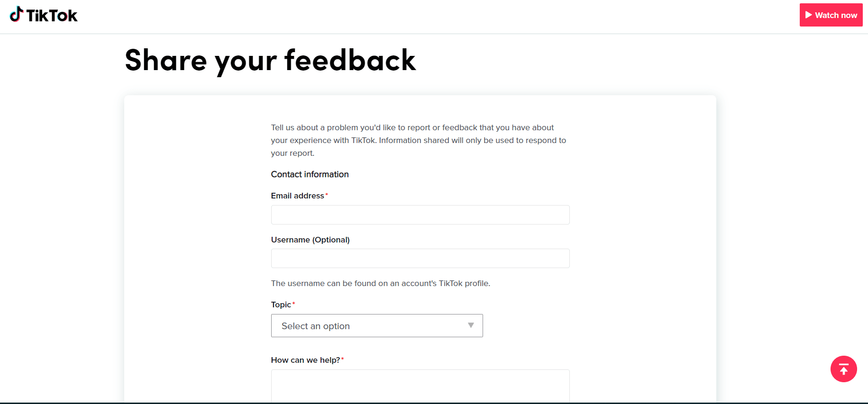Viewport: 868px width, 404px height.
Task: Click the "How can we help?" label
Action: pyautogui.click(x=305, y=360)
